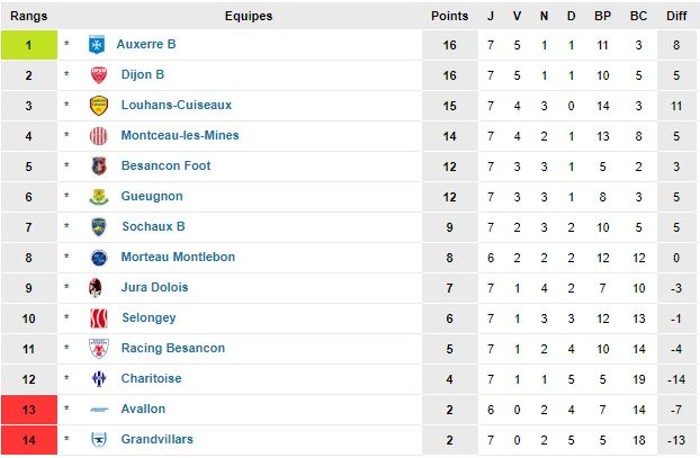The width and height of the screenshot is (700, 458).
Task: Click the Dijon B club crest
Action: [x=99, y=75]
